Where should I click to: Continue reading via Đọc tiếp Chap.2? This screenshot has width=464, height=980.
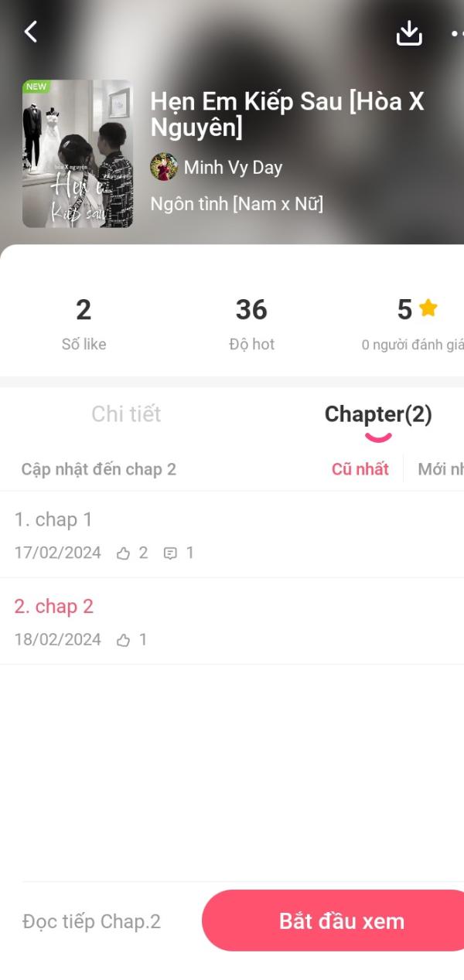pyautogui.click(x=91, y=921)
